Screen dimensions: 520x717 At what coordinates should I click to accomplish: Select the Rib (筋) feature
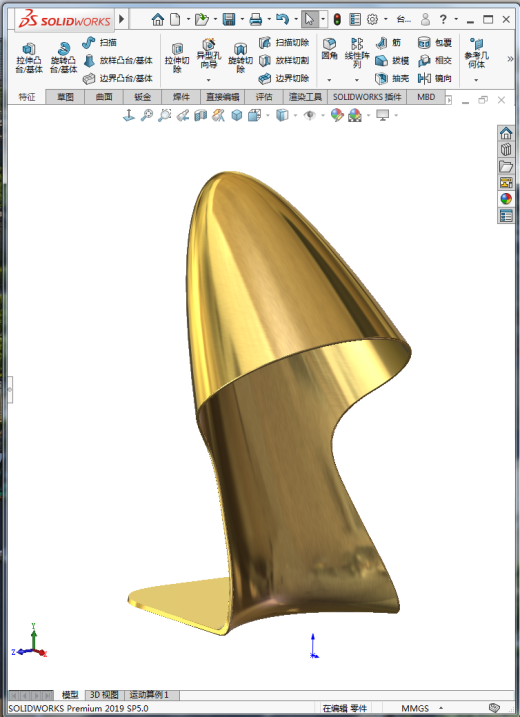pos(388,43)
